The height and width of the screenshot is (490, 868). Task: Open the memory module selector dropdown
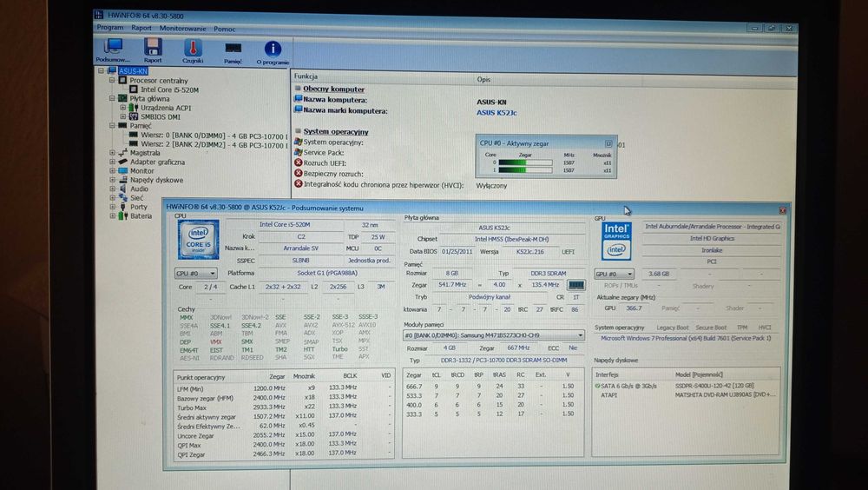493,334
